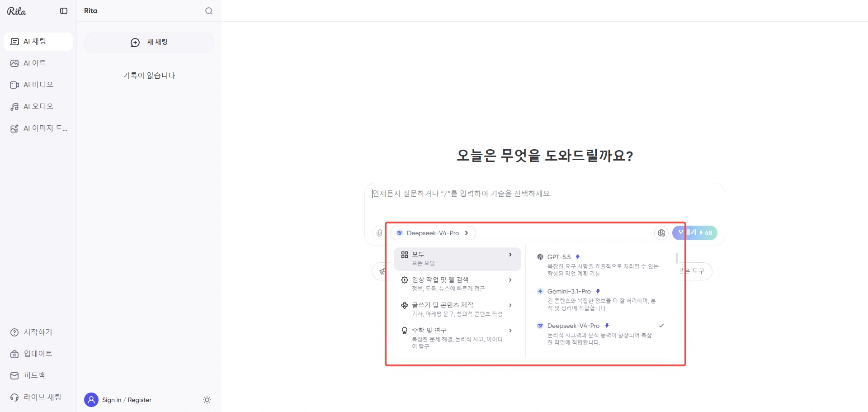Click the new chat plus bubble icon
868x412 pixels.
[135, 43]
